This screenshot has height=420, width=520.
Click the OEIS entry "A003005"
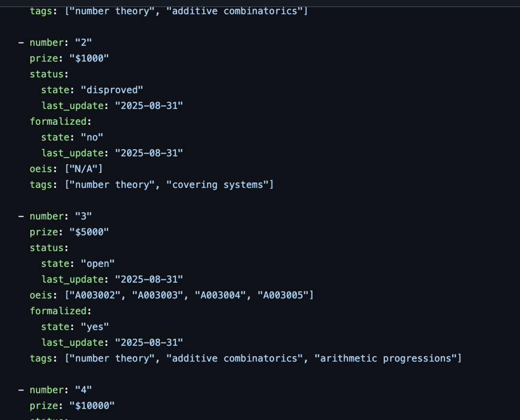coord(282,295)
